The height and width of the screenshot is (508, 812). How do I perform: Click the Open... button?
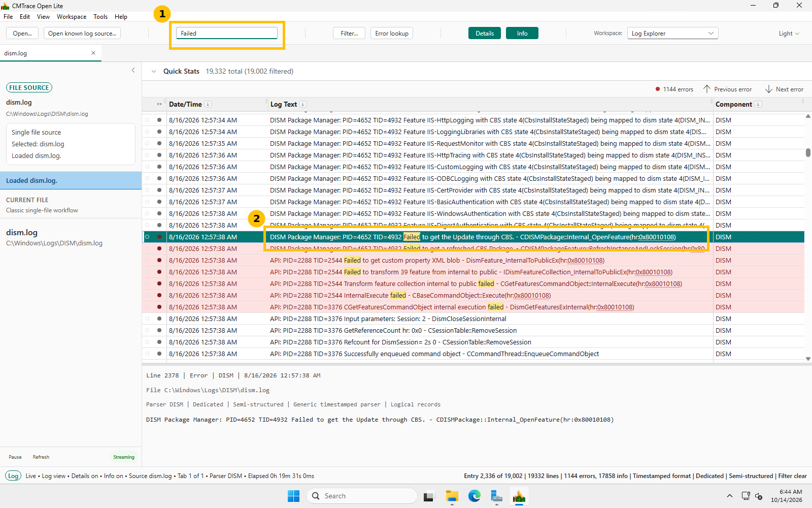(22, 34)
